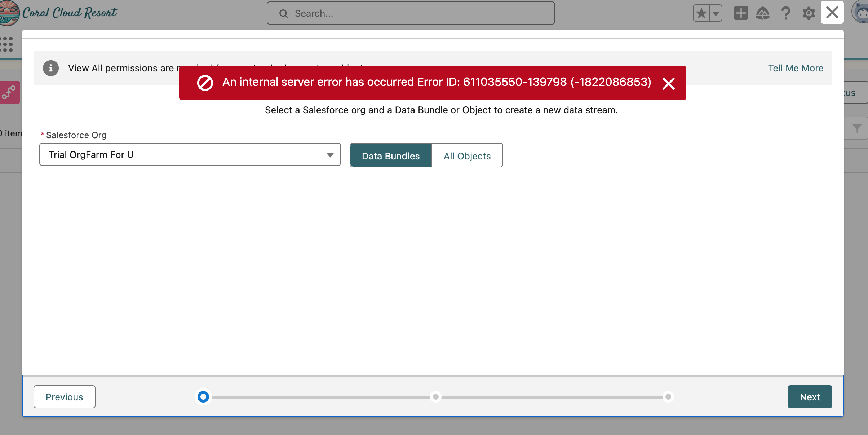Open Trailhead guidance center icon
The image size is (868, 435).
click(x=763, y=13)
